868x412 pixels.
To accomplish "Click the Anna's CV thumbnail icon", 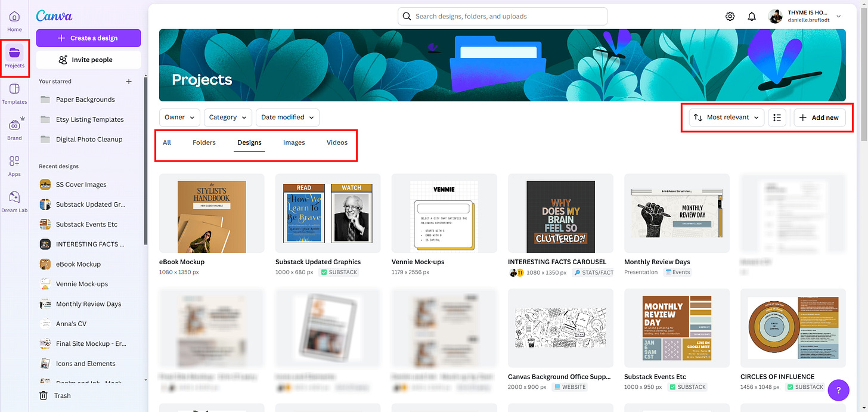I will [x=45, y=324].
